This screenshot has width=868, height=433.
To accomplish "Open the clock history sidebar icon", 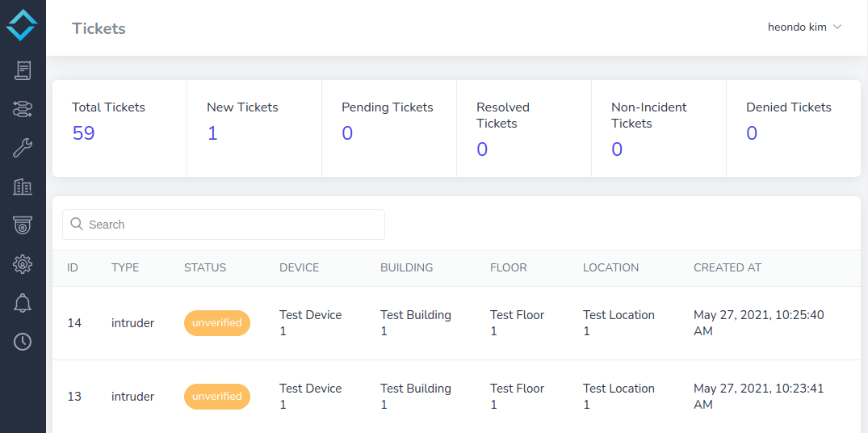I will tap(23, 342).
